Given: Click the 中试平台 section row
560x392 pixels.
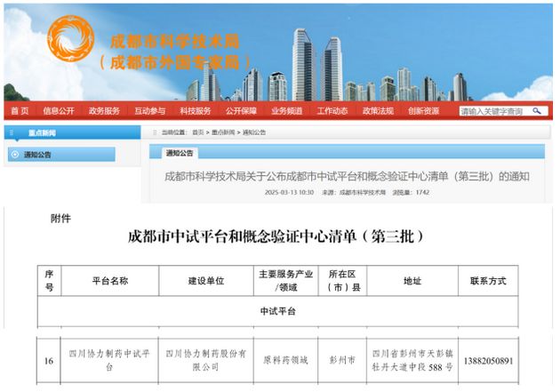Looking at the screenshot, I should [278, 311].
